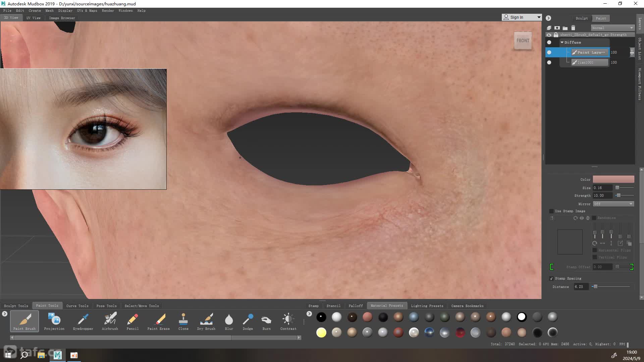This screenshot has width=644, height=362.
Task: Switch to the Sculpt Tools tab
Action: (x=16, y=306)
